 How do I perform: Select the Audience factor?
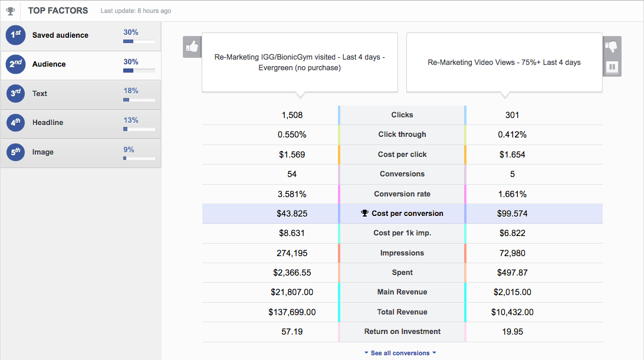point(81,66)
